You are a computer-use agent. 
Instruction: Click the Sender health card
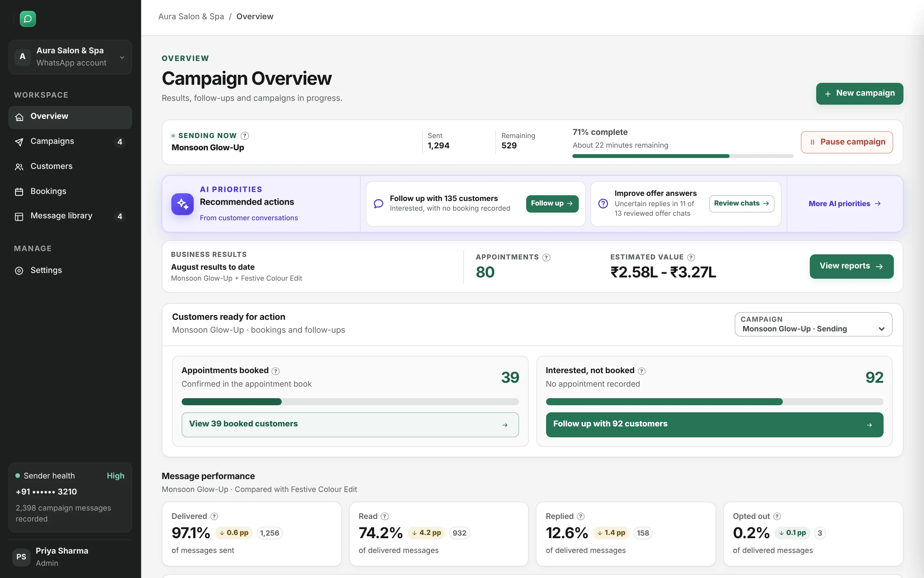click(70, 497)
